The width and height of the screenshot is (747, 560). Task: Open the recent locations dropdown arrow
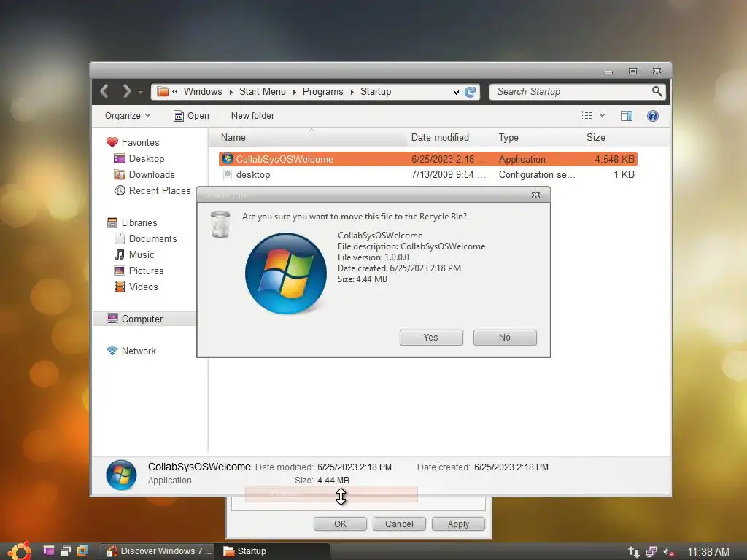click(140, 93)
